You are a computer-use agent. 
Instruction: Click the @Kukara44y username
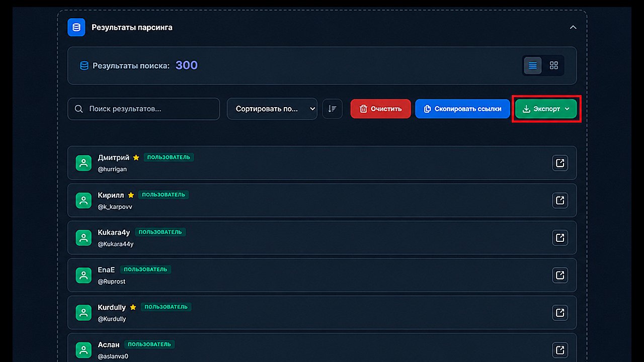116,244
